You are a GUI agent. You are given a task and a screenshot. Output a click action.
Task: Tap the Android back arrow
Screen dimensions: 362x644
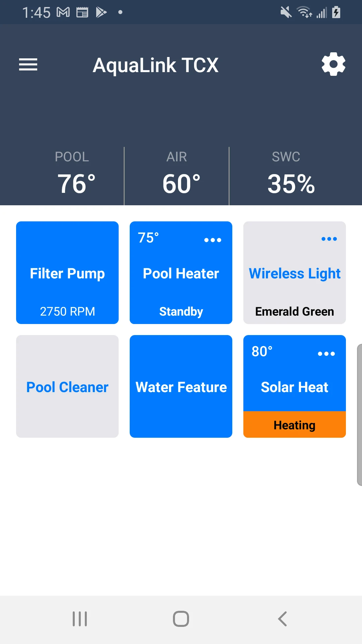point(283,619)
